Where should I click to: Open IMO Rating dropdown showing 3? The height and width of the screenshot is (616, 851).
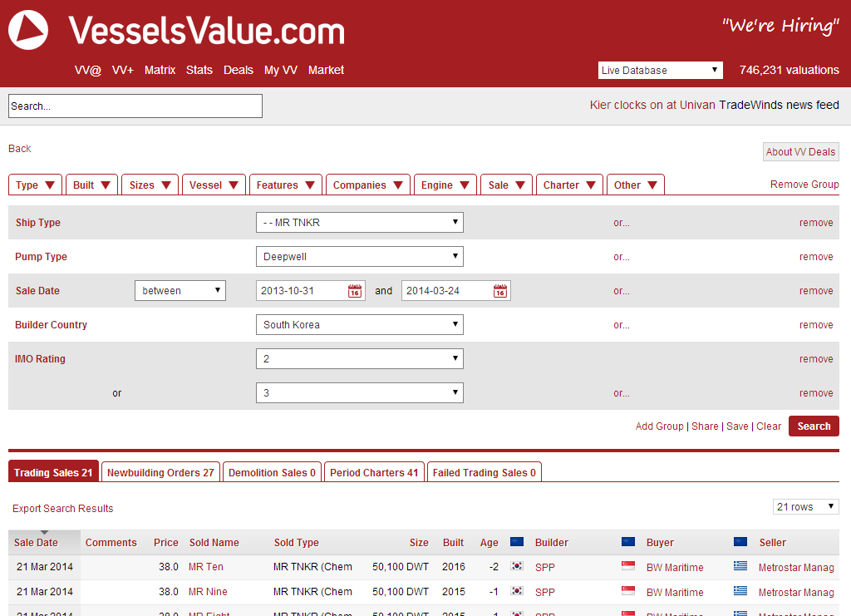pos(360,393)
